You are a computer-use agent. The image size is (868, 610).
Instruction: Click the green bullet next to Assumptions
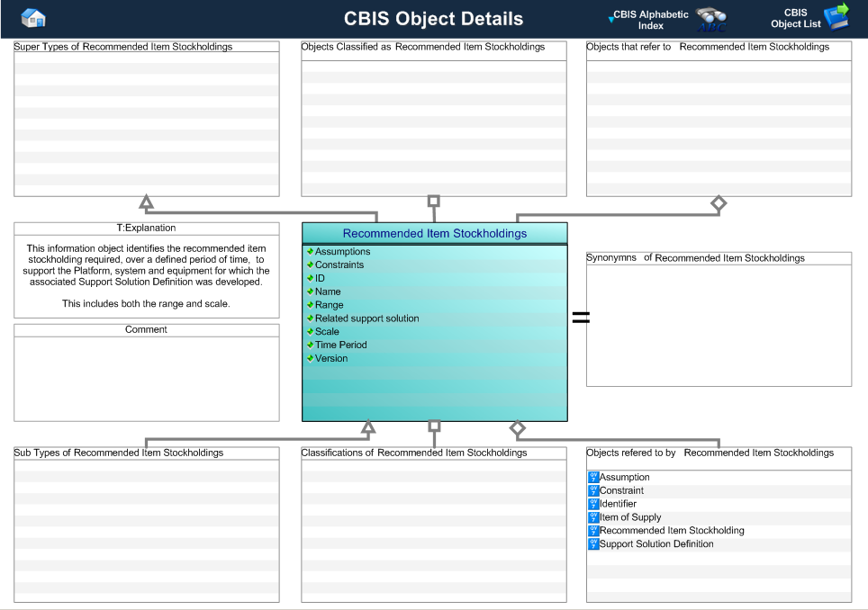click(x=310, y=251)
